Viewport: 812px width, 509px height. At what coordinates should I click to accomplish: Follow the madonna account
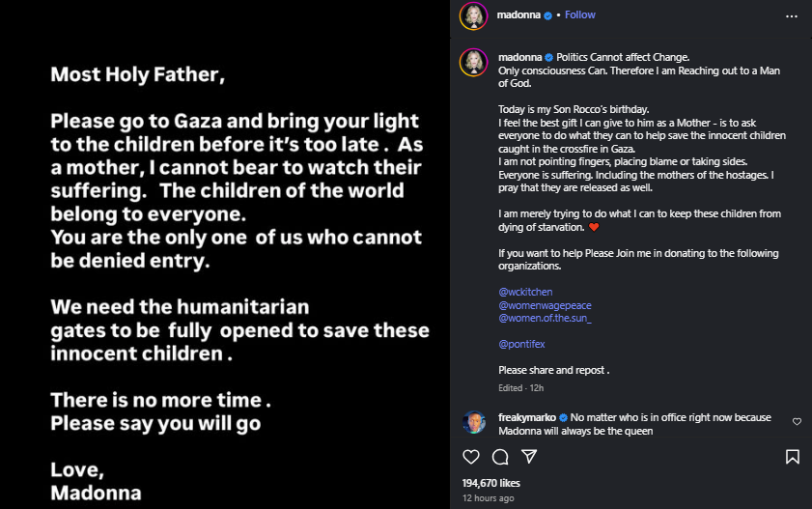click(x=579, y=15)
